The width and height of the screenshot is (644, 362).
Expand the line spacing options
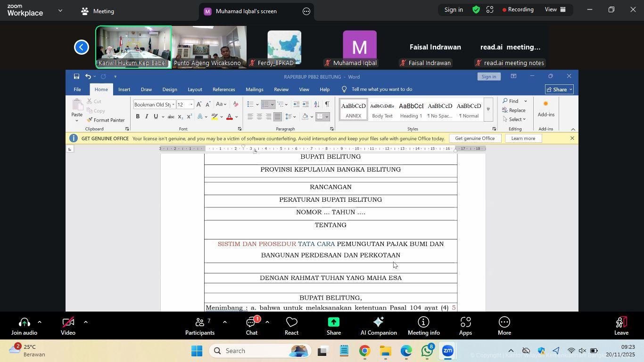(x=294, y=116)
